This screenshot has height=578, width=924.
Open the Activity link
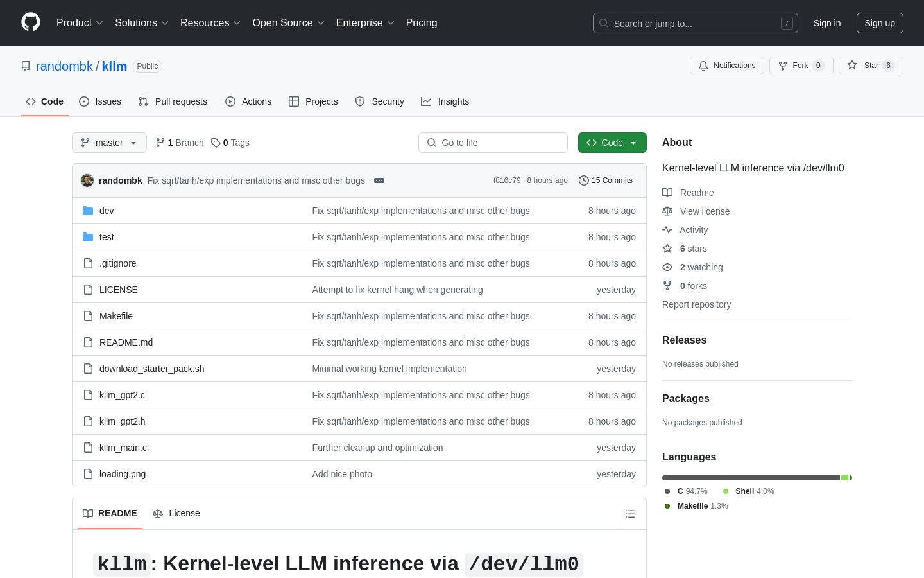click(685, 230)
